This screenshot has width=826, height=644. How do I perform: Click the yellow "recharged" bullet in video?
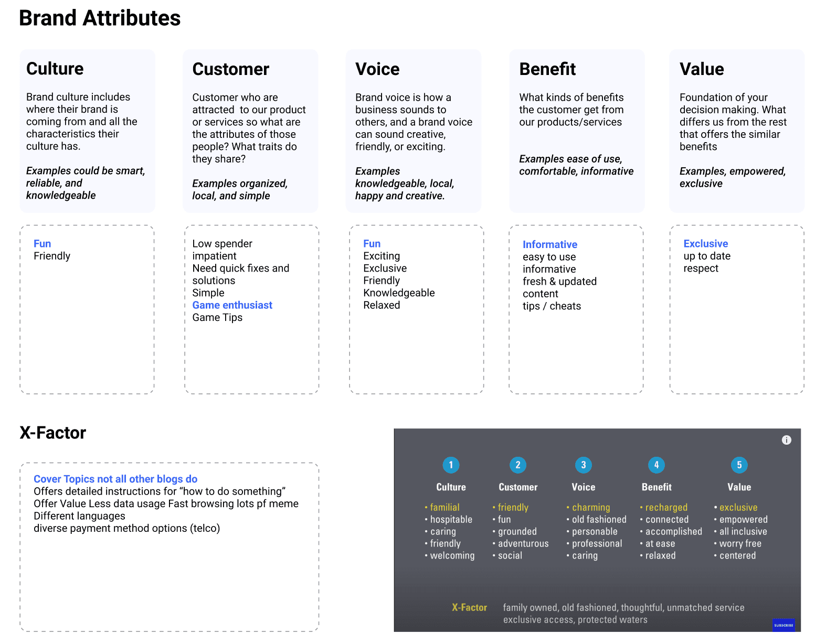click(666, 507)
